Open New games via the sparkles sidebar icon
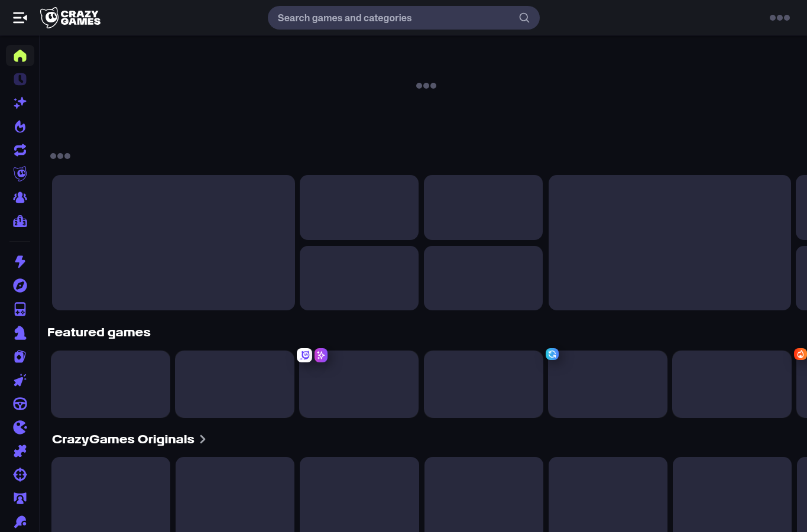The height and width of the screenshot is (532, 807). [20, 103]
